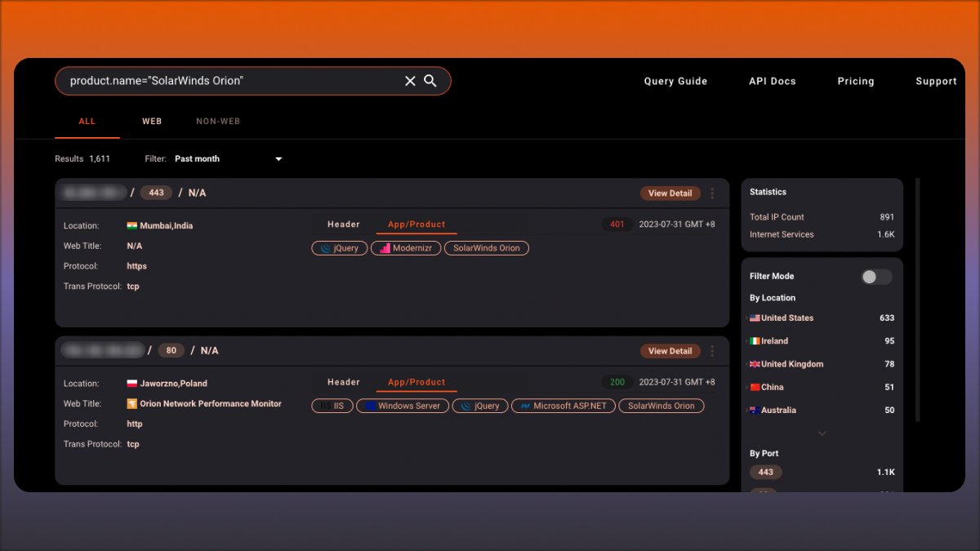The width and height of the screenshot is (980, 551).
Task: Expand more locations with chevron
Action: [822, 433]
